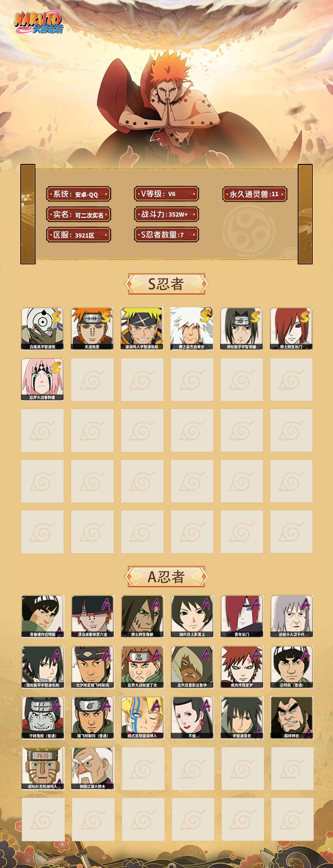Select the empty slot right of 忍界大战春野樱
Image resolution: width=333 pixels, height=868 pixels.
(92, 379)
